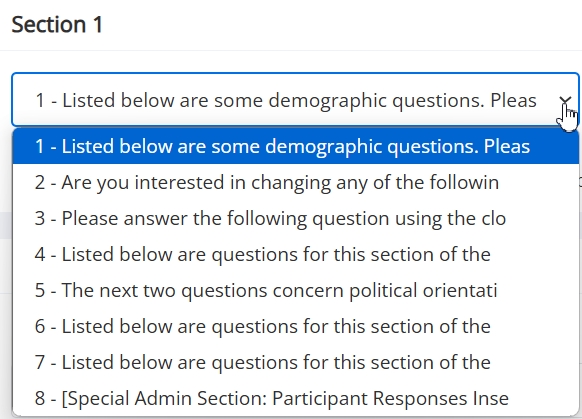
Task: Select the 'next two questions concern political' entry
Action: (295, 290)
